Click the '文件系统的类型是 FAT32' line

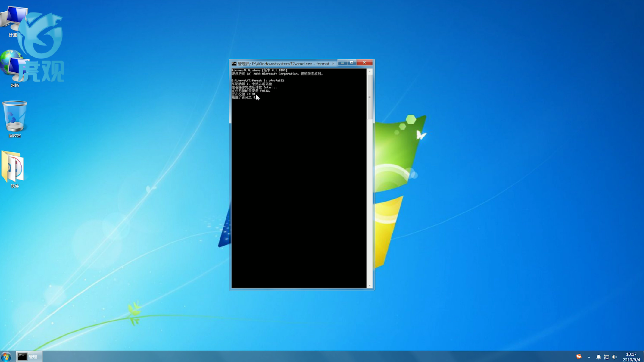[251, 90]
